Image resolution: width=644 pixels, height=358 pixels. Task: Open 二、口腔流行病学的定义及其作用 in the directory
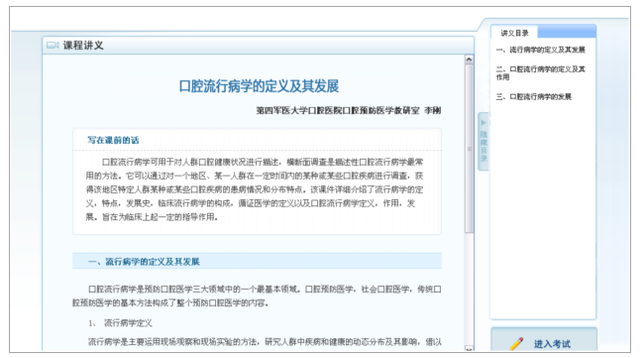(x=541, y=73)
